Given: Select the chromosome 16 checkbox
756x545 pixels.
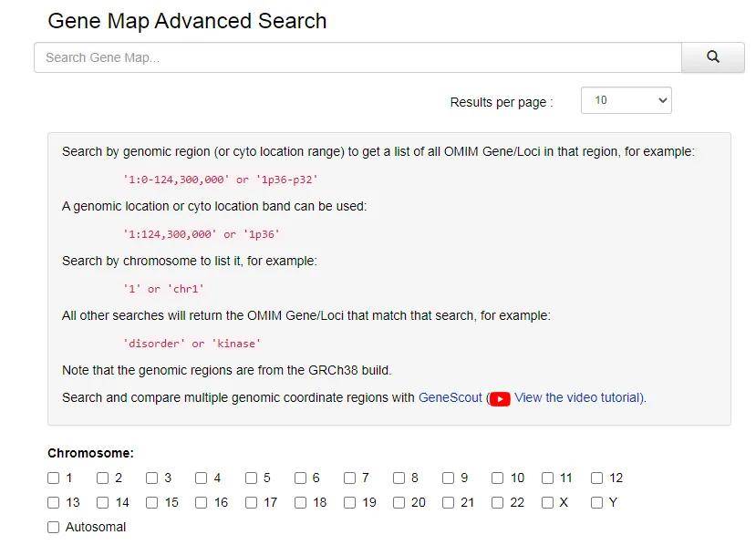Looking at the screenshot, I should tap(202, 502).
